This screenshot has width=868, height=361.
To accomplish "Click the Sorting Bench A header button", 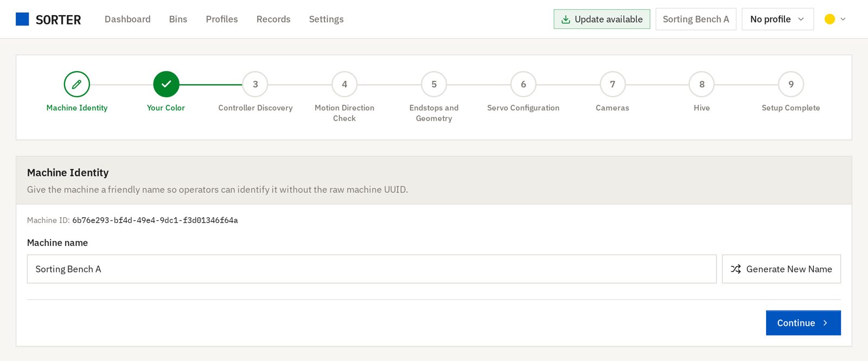I will click(696, 19).
